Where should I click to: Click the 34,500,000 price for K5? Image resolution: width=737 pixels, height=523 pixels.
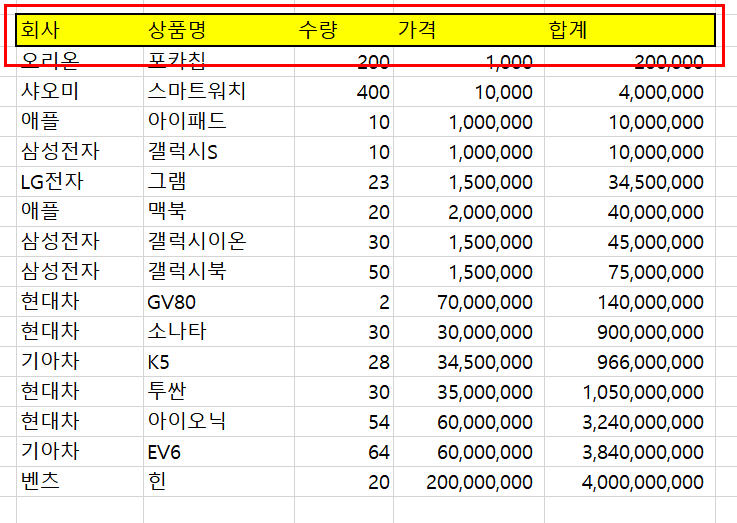pyautogui.click(x=469, y=362)
